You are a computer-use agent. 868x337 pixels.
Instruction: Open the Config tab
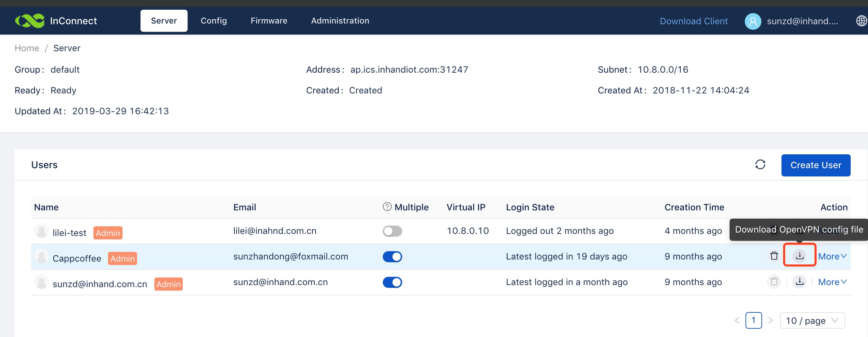click(214, 21)
